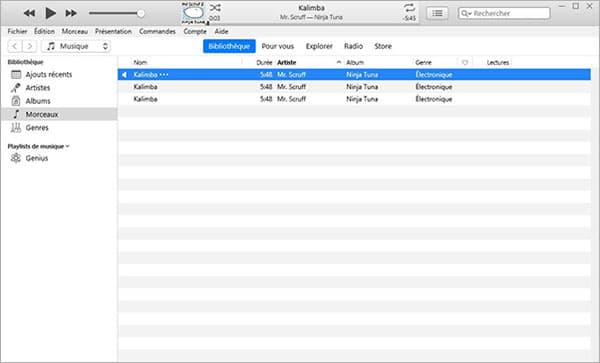Click remaining time -5:45 in player
The height and width of the screenshot is (363, 600).
click(409, 18)
